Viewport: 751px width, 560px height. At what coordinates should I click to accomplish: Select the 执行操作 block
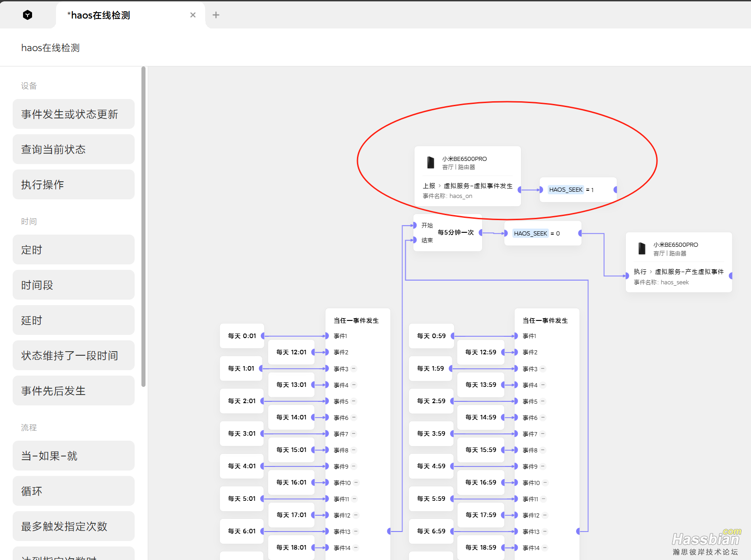(x=74, y=184)
